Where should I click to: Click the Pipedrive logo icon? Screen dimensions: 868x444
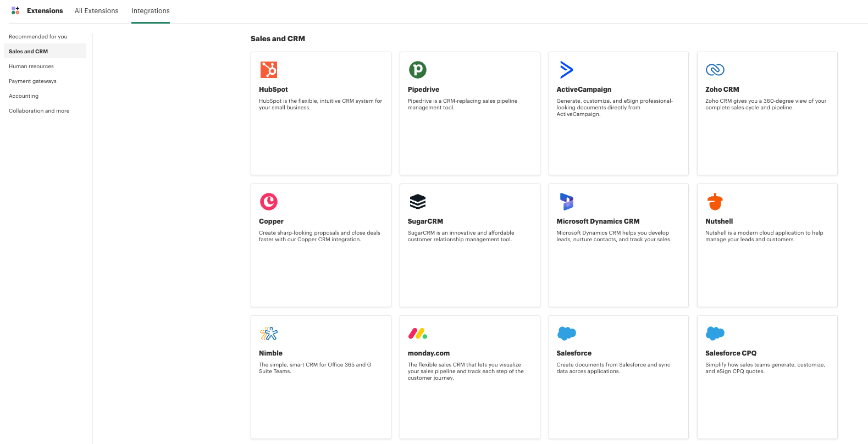click(x=418, y=70)
